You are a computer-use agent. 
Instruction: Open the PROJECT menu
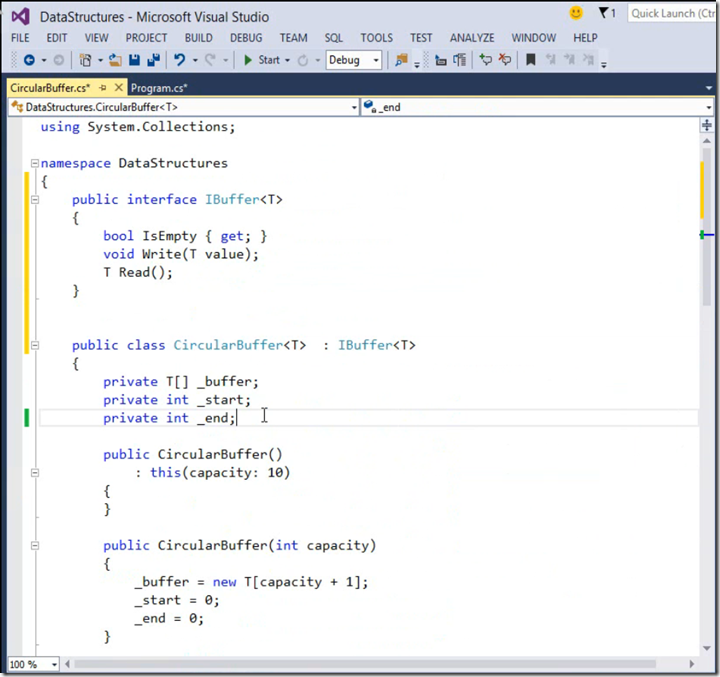pos(146,38)
